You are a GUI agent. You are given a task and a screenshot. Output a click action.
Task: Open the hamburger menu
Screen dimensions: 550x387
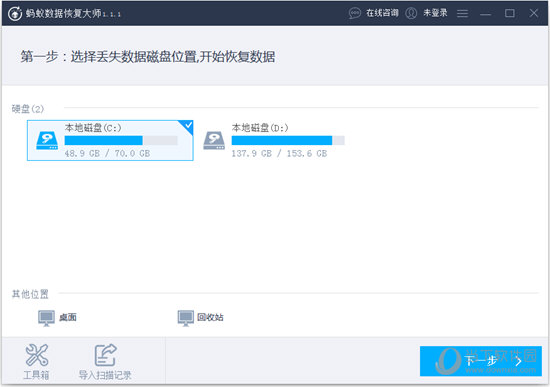click(462, 14)
